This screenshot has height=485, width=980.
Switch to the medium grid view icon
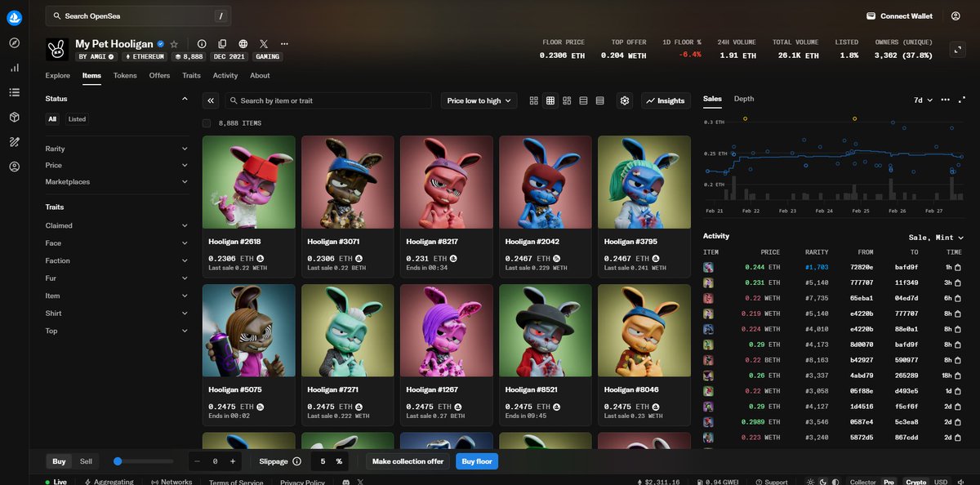point(550,100)
